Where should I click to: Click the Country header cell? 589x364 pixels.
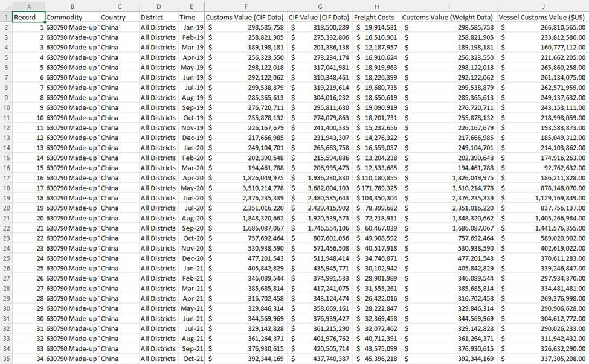pyautogui.click(x=120, y=18)
